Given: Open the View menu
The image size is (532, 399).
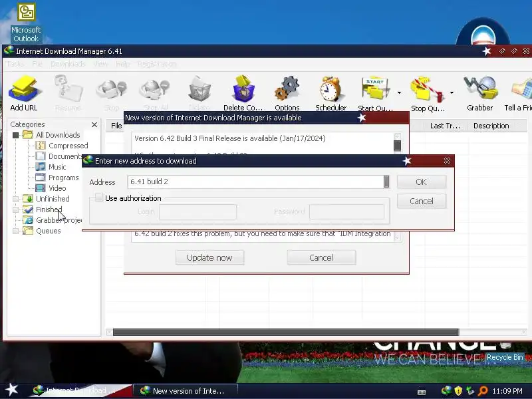Looking at the screenshot, I should coord(100,64).
